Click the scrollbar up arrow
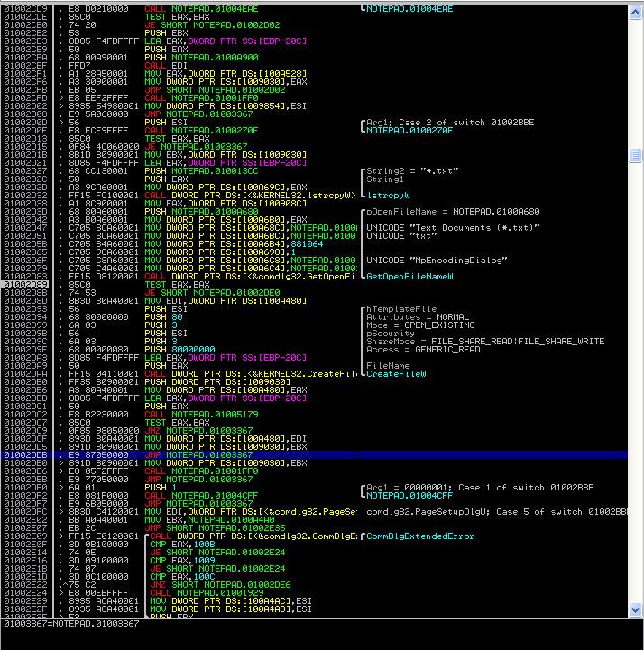The height and width of the screenshot is (650, 644). coord(635,12)
